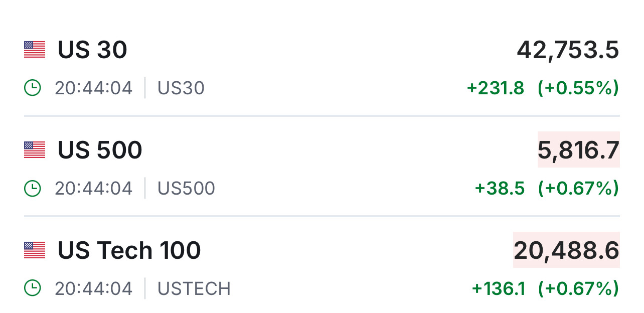The width and height of the screenshot is (644, 313).
Task: Click the 42,753.5 price of US 30
Action: click(568, 50)
